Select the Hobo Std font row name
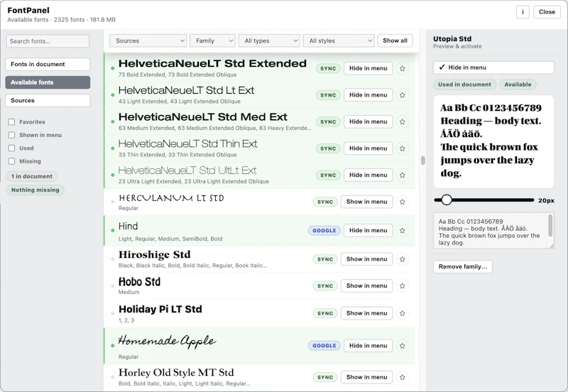The image size is (568, 392). click(x=139, y=282)
